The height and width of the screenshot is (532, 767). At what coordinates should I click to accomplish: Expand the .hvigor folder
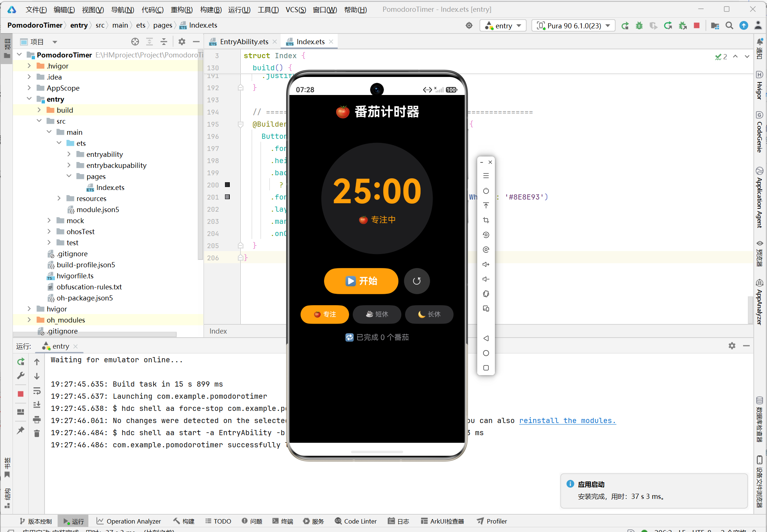[x=29, y=66]
